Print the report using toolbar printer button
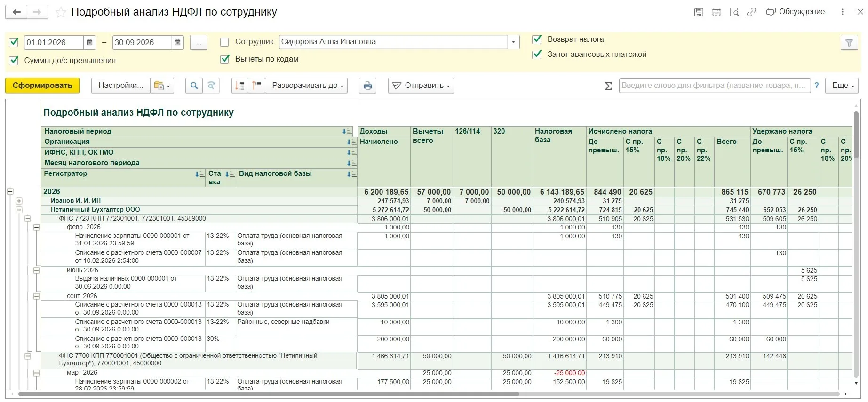Image resolution: width=868 pixels, height=402 pixels. [367, 86]
